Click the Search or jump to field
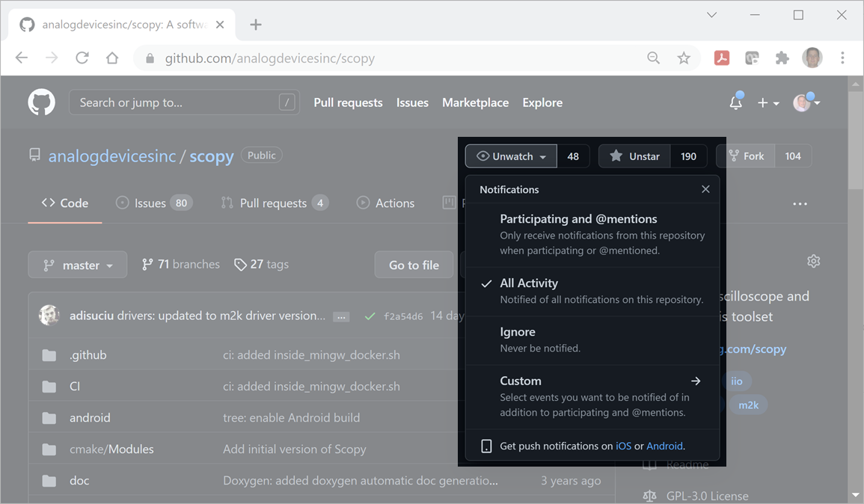This screenshot has height=504, width=864. coord(184,102)
